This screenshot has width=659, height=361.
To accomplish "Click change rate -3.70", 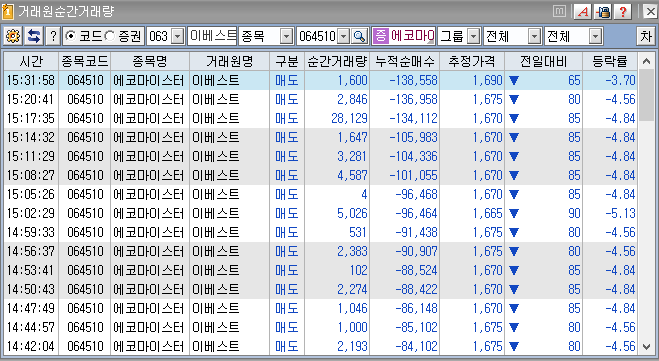I will click(620, 80).
